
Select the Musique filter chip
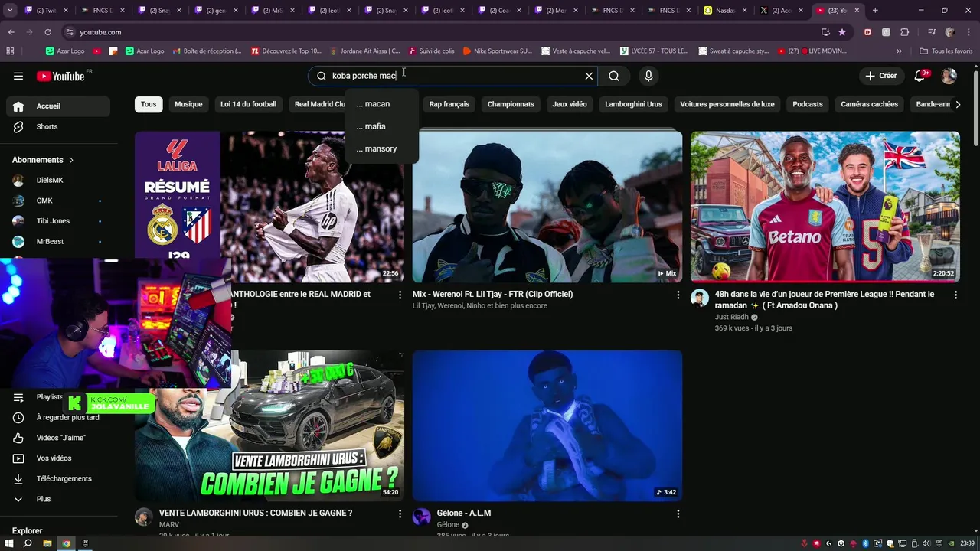click(188, 104)
